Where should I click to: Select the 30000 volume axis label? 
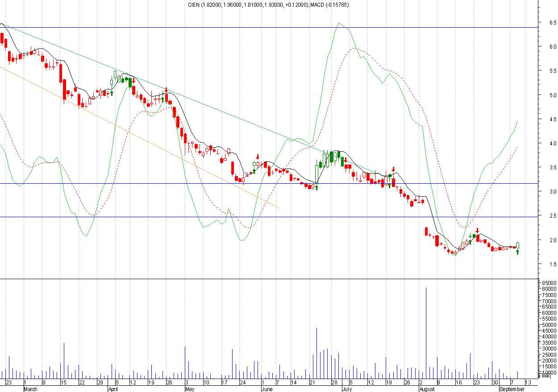tap(550, 348)
